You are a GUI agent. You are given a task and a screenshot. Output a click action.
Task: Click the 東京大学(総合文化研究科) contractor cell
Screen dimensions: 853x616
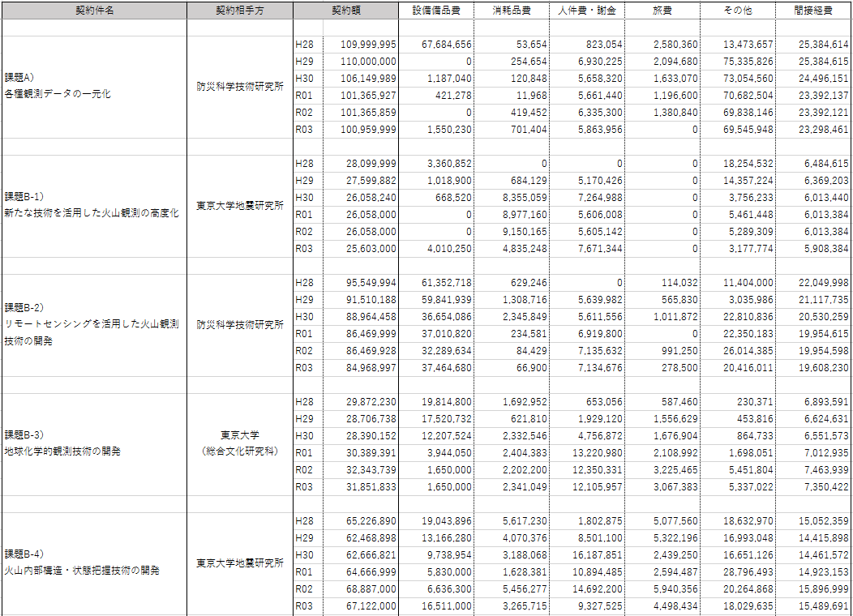pos(239,443)
